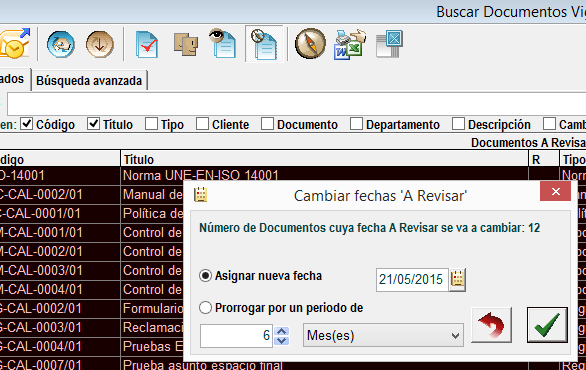
Task: Switch to the Búsqueda avanzada tab
Action: pos(89,80)
